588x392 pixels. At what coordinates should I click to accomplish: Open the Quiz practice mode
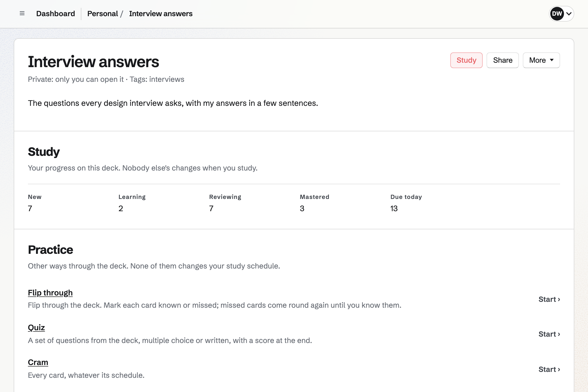(x=36, y=328)
